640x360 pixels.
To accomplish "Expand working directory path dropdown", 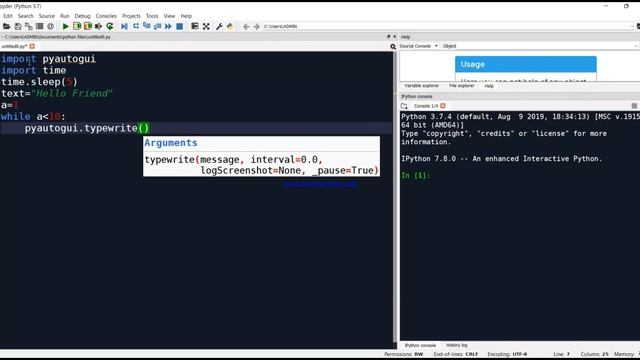I will click(x=632, y=26).
